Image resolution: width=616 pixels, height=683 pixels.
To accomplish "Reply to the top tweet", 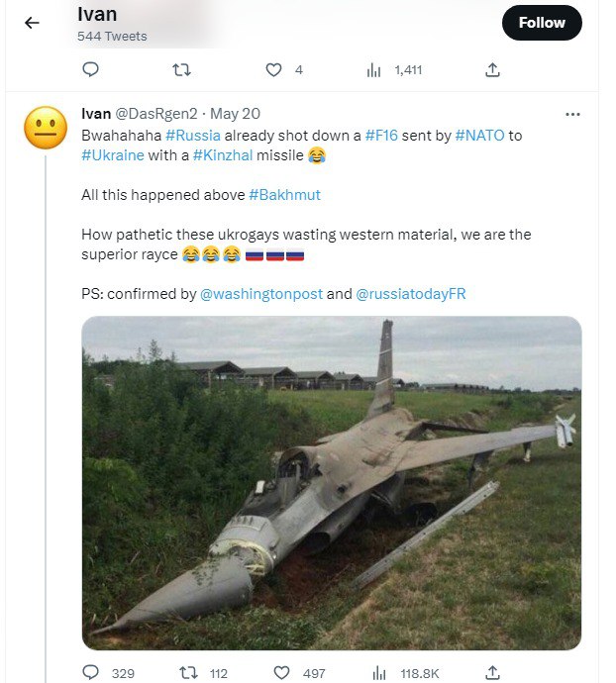I will (90, 69).
